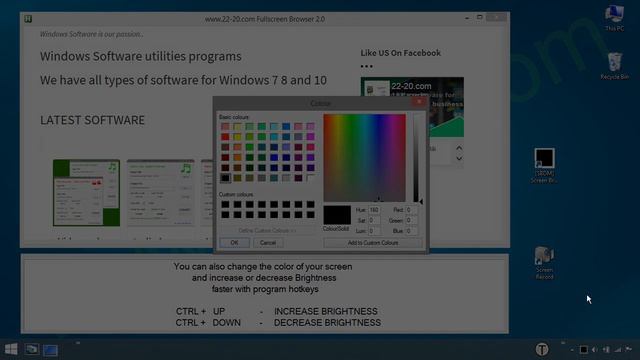Screen dimensions: 640x360
Task: Select the first custom colour slot
Action: tap(225, 204)
